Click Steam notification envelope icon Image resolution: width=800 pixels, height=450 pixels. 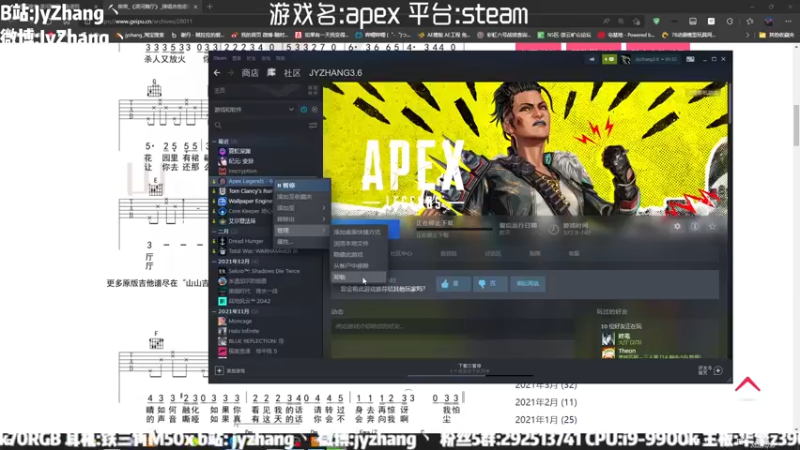tap(609, 59)
